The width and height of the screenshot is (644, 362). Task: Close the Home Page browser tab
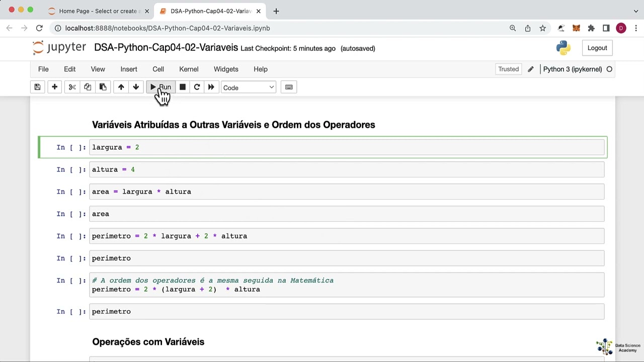click(x=147, y=11)
